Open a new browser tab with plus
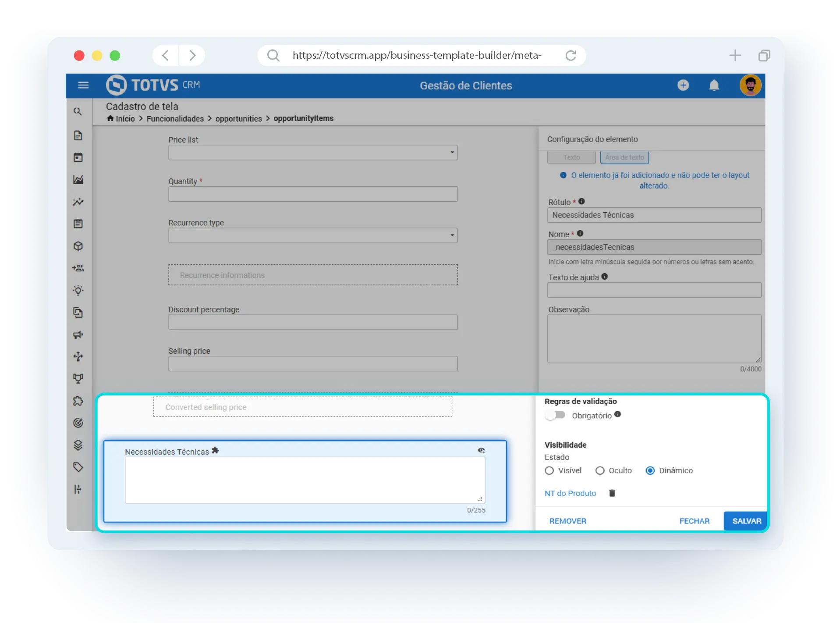The height and width of the screenshot is (623, 840). pos(735,55)
